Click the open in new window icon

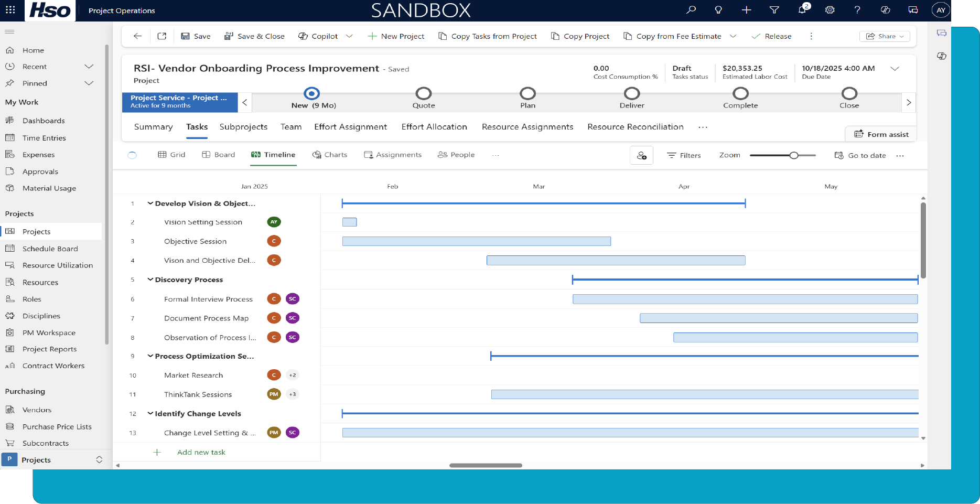162,36
